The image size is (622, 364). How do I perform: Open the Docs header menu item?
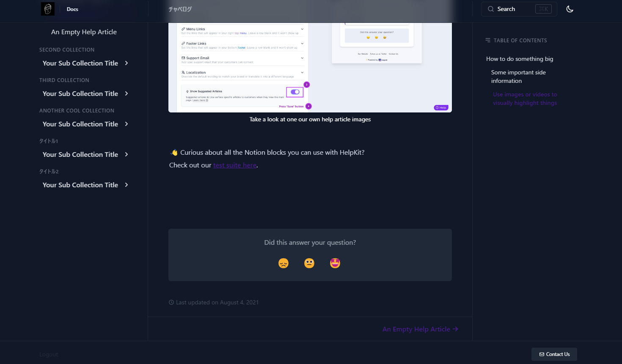coord(72,9)
